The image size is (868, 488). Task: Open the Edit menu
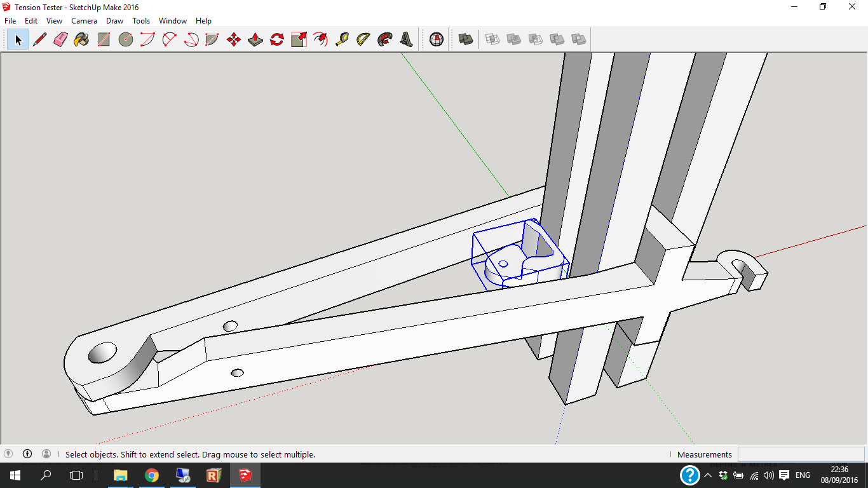[31, 21]
